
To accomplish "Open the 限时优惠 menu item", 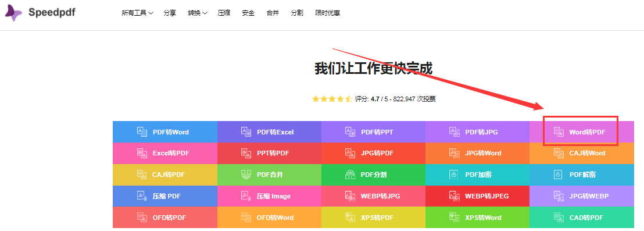I will pos(327,13).
